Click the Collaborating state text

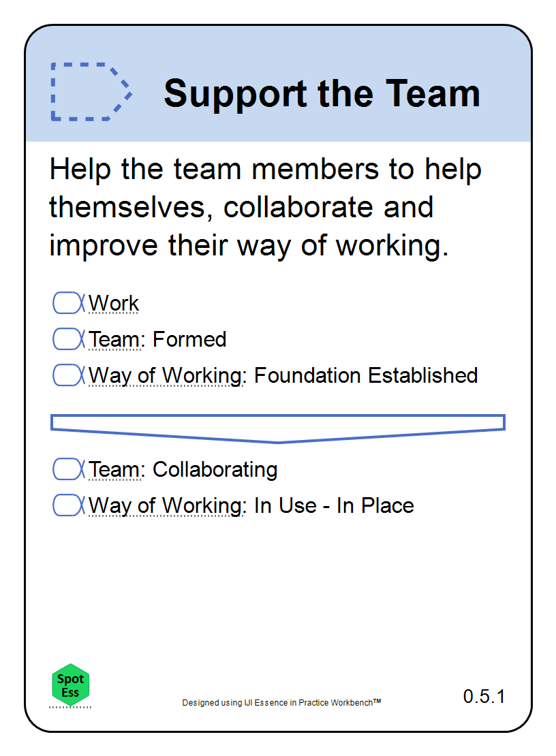[215, 470]
